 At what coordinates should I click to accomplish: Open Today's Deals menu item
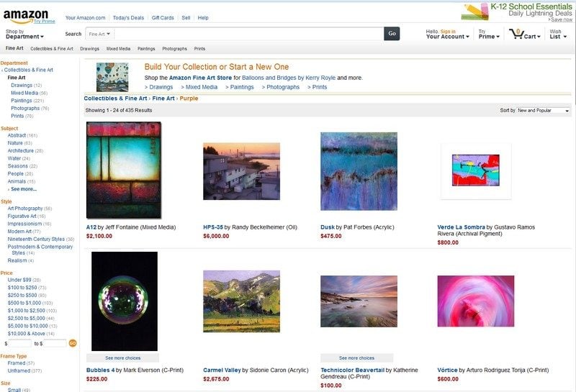128,17
